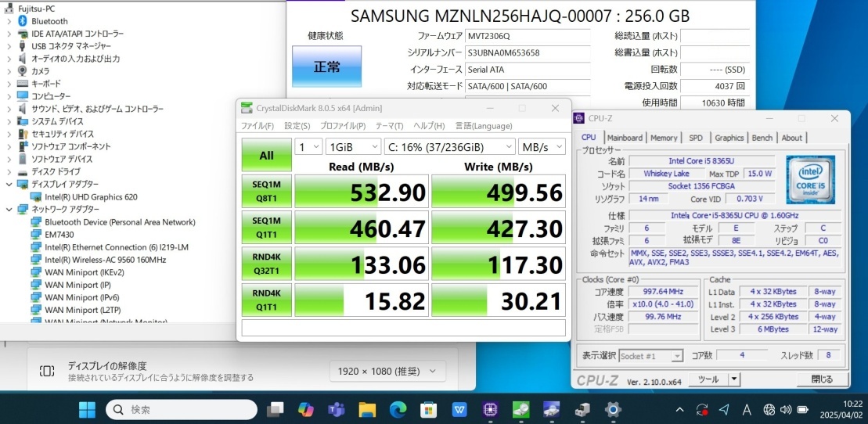This screenshot has height=424, width=868.
Task: Collapse the ネットワーク アダプター node
Action: [9, 209]
